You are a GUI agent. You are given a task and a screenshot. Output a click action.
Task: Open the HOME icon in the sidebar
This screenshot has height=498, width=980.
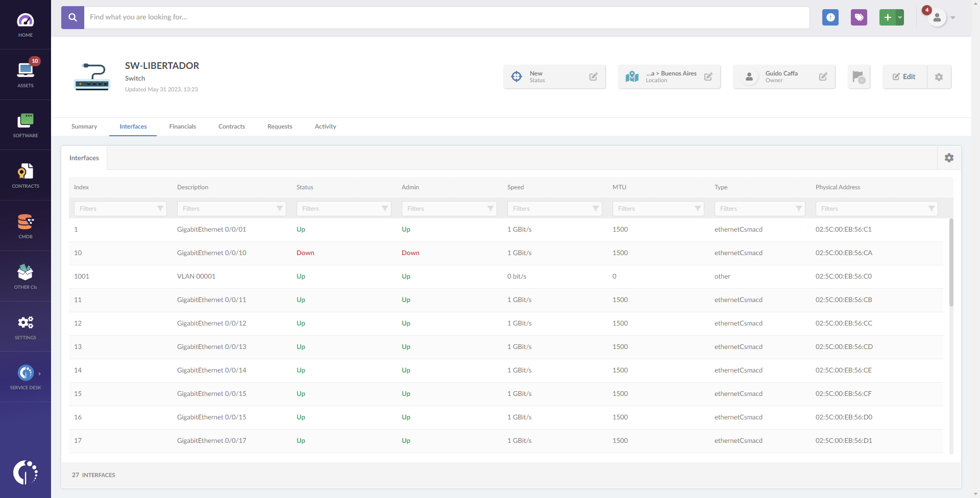click(26, 24)
